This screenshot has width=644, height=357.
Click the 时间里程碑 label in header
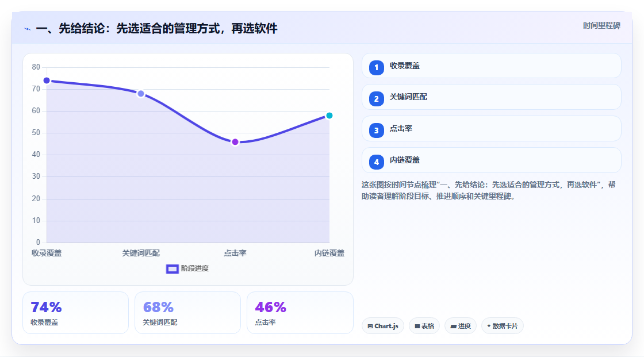coord(601,25)
